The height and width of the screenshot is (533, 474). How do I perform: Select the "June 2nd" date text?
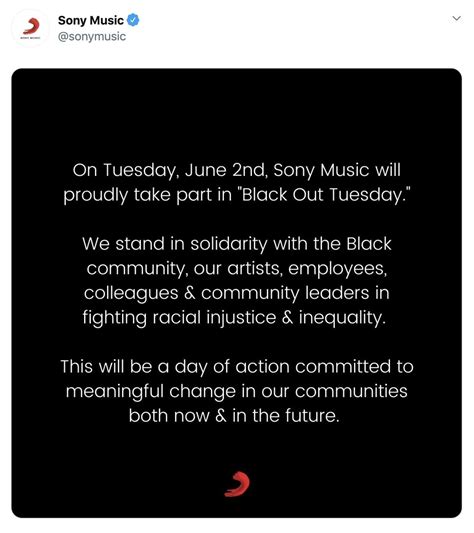(x=224, y=170)
